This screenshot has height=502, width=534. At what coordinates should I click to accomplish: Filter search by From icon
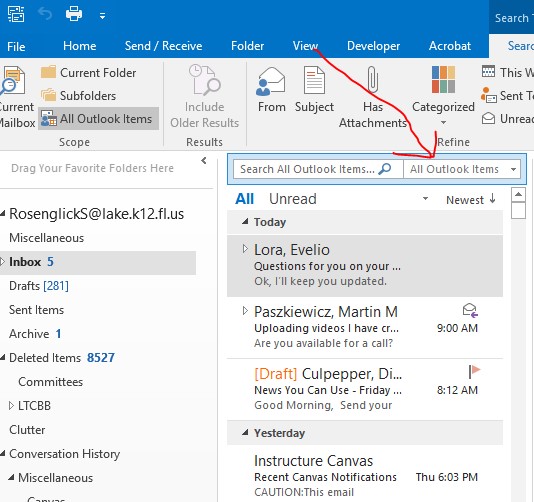tap(271, 81)
